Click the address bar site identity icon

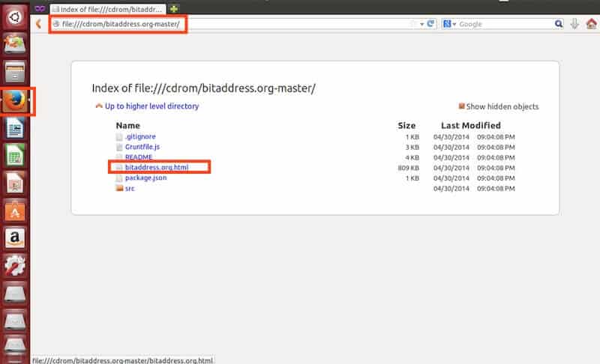[x=56, y=24]
